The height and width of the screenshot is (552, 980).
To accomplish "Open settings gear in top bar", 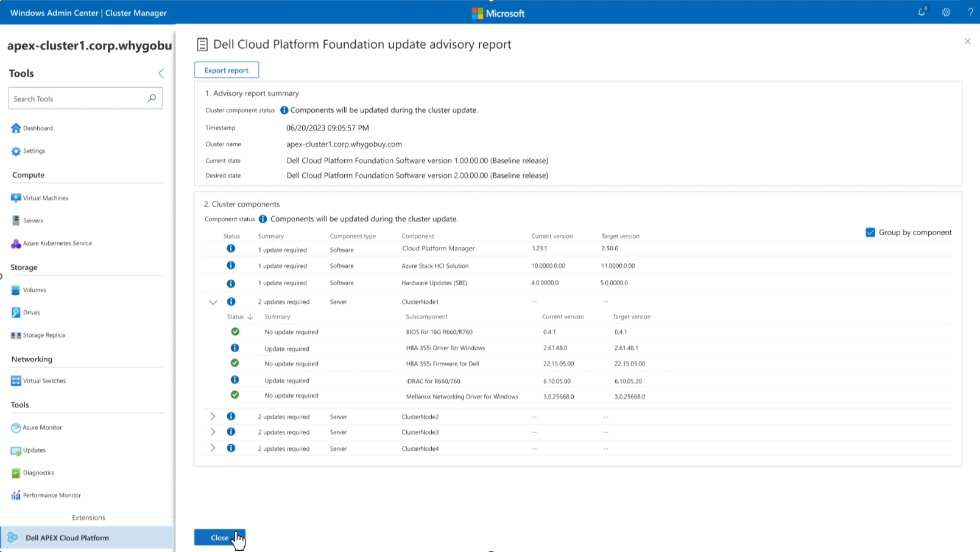I will 946,12.
